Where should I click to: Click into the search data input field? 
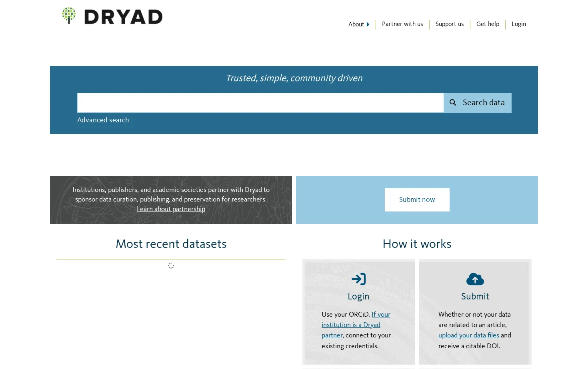point(260,103)
